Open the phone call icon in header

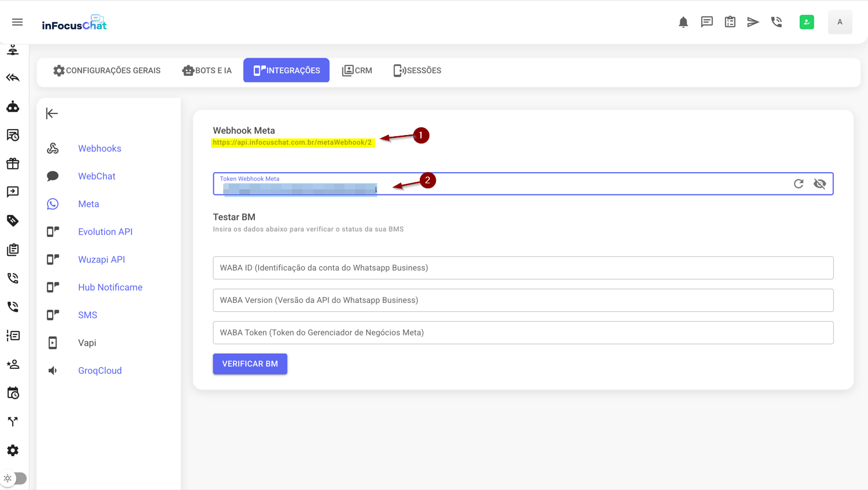777,22
